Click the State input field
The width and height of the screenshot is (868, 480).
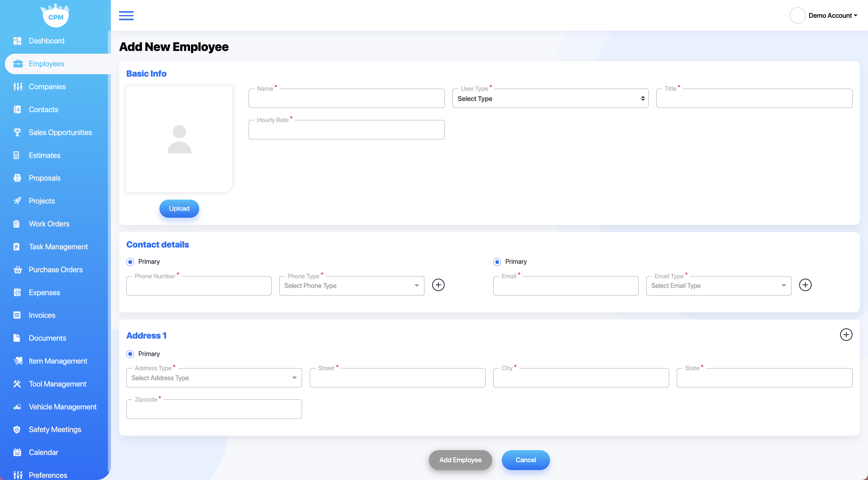tap(765, 378)
